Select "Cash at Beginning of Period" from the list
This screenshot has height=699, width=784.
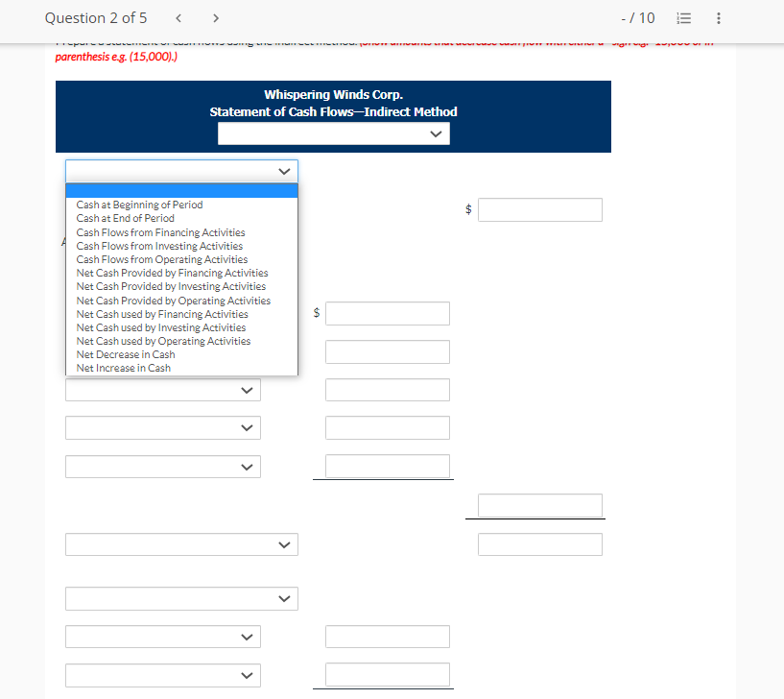pyautogui.click(x=138, y=205)
